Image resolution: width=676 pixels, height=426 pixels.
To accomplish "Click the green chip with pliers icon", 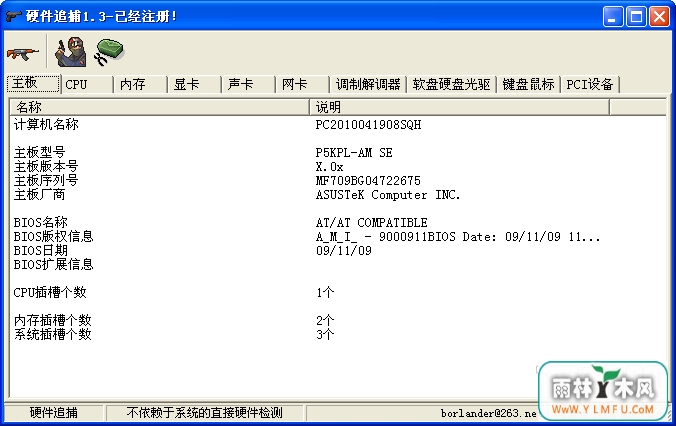I will coord(109,52).
